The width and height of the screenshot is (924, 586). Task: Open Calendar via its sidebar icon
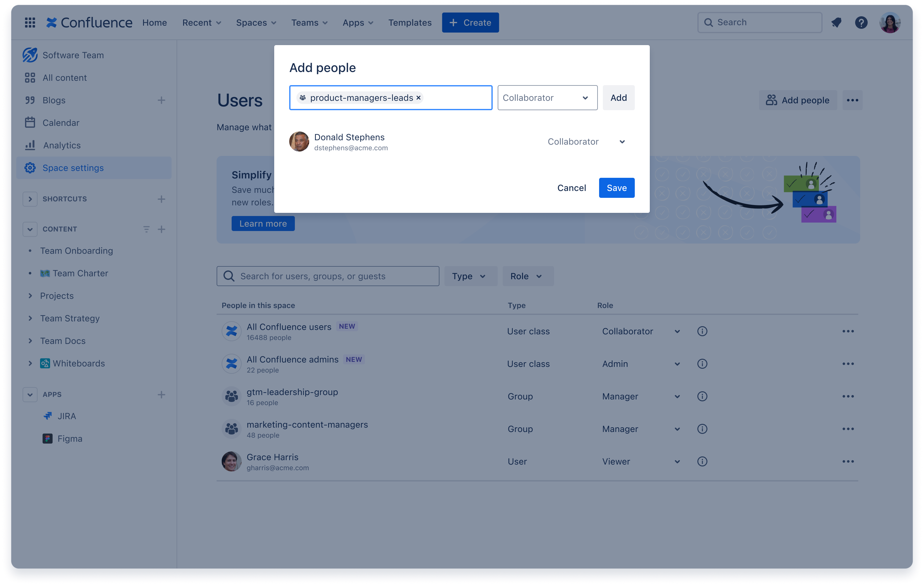(30, 122)
